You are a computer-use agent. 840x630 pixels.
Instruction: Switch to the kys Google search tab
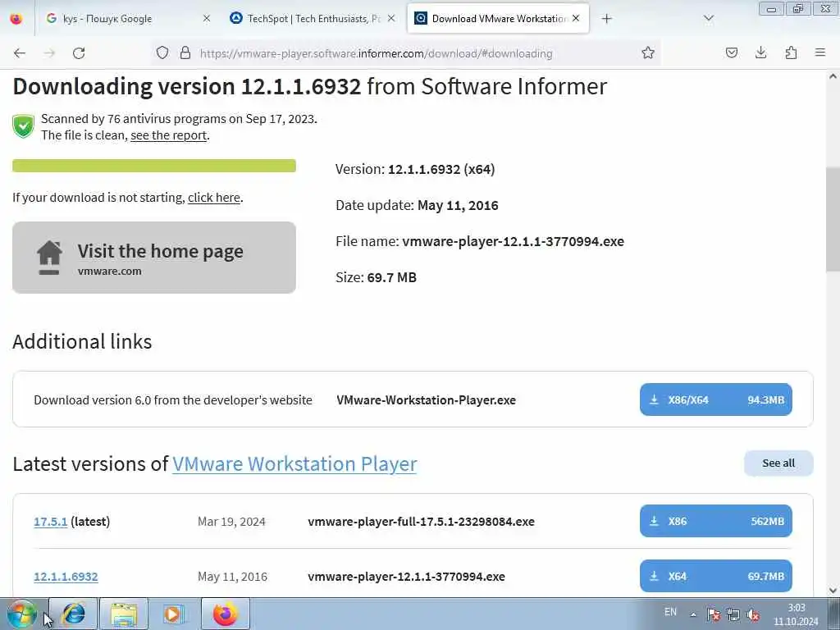[x=129, y=19]
